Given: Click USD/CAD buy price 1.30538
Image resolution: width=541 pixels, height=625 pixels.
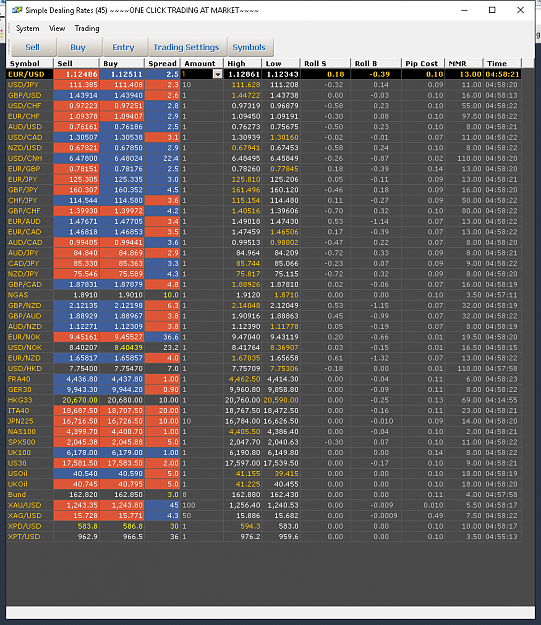Looking at the screenshot, I should click(x=122, y=137).
